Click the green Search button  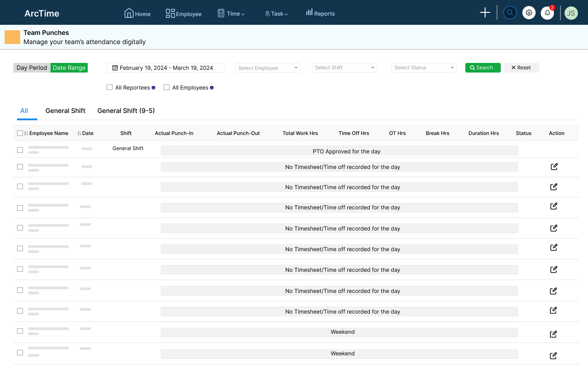click(482, 67)
